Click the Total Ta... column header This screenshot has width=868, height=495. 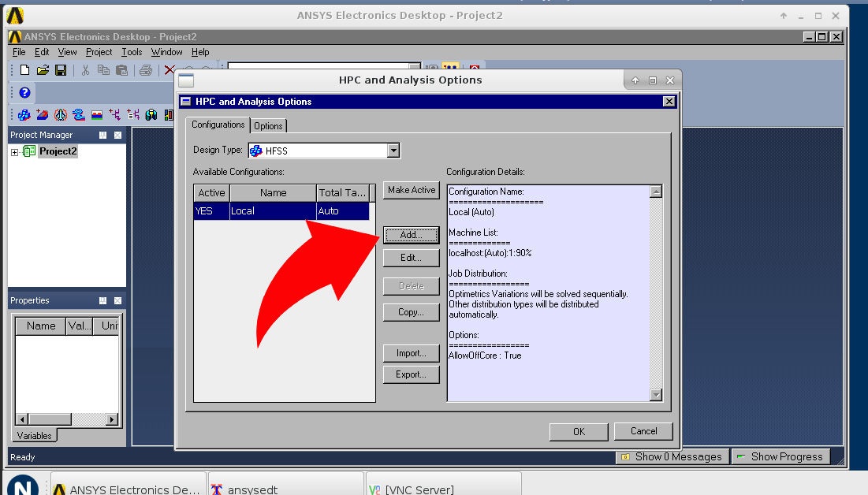342,192
